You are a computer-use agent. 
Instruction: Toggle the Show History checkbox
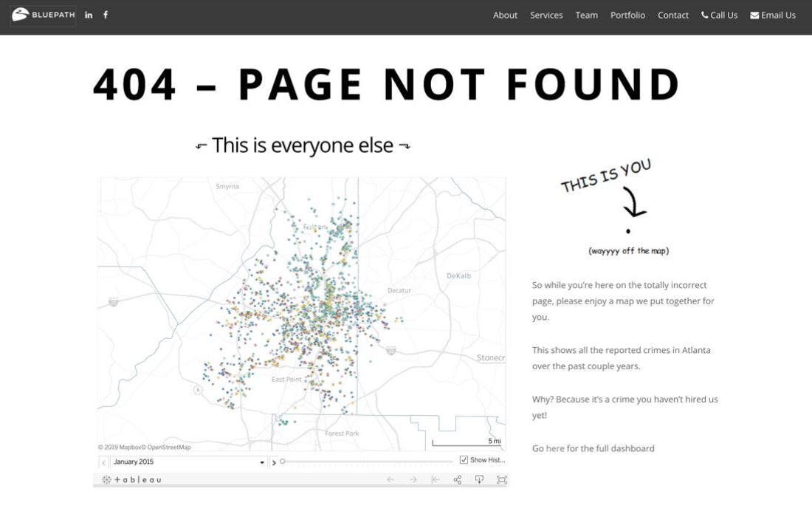point(464,460)
